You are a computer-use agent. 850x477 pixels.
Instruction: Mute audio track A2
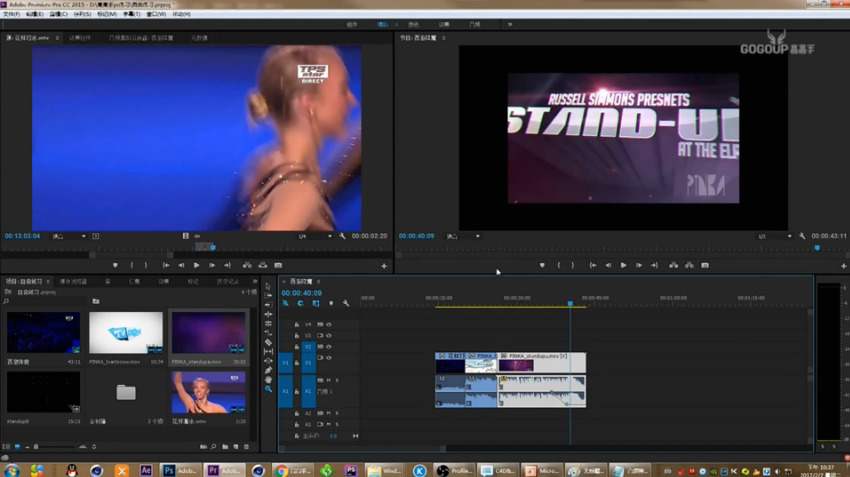pyautogui.click(x=329, y=414)
